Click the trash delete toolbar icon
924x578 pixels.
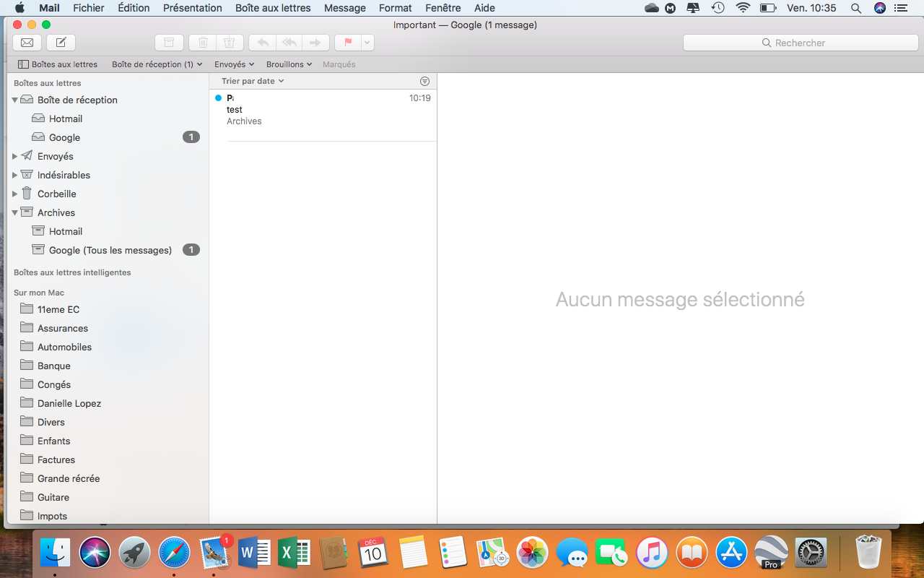[x=203, y=43]
